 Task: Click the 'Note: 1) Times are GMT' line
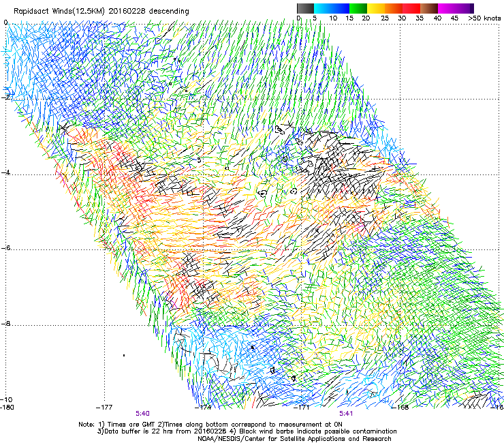(x=210, y=425)
